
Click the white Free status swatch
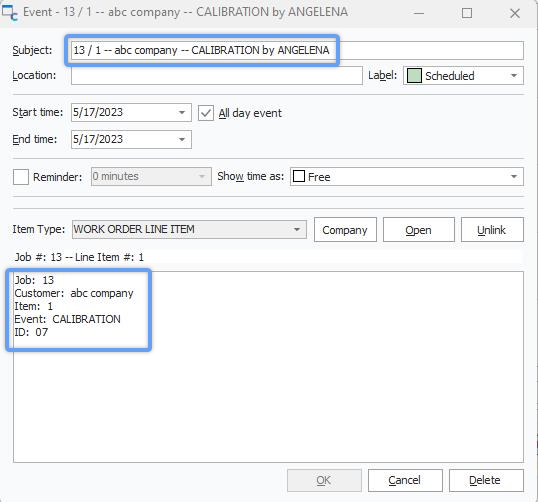(299, 176)
